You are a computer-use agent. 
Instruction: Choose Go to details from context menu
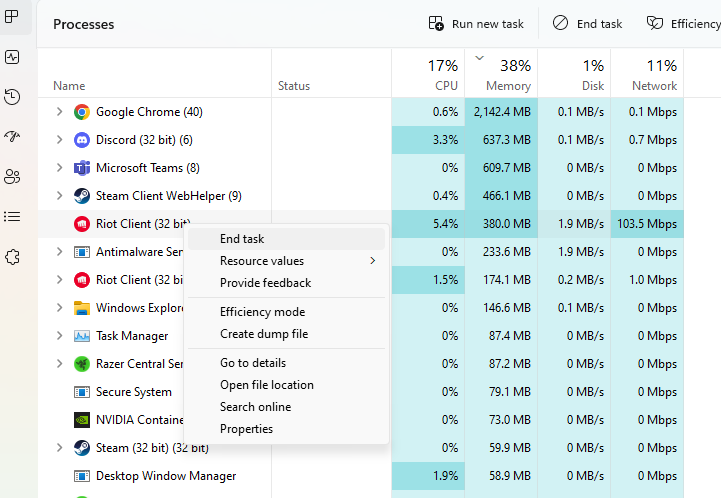click(286, 363)
